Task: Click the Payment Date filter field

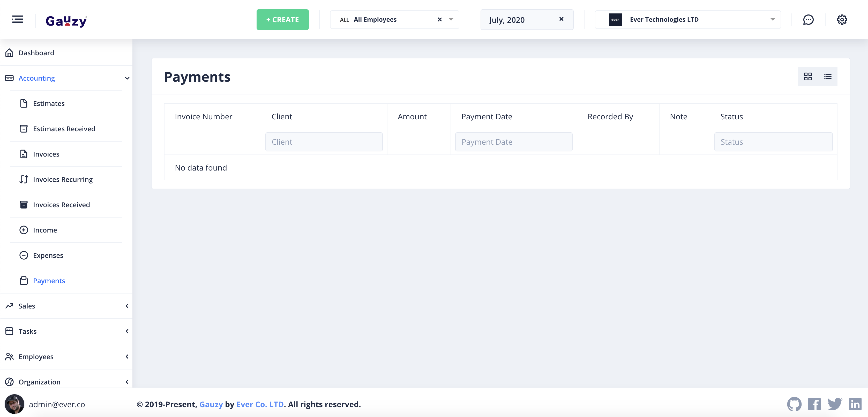Action: click(513, 142)
